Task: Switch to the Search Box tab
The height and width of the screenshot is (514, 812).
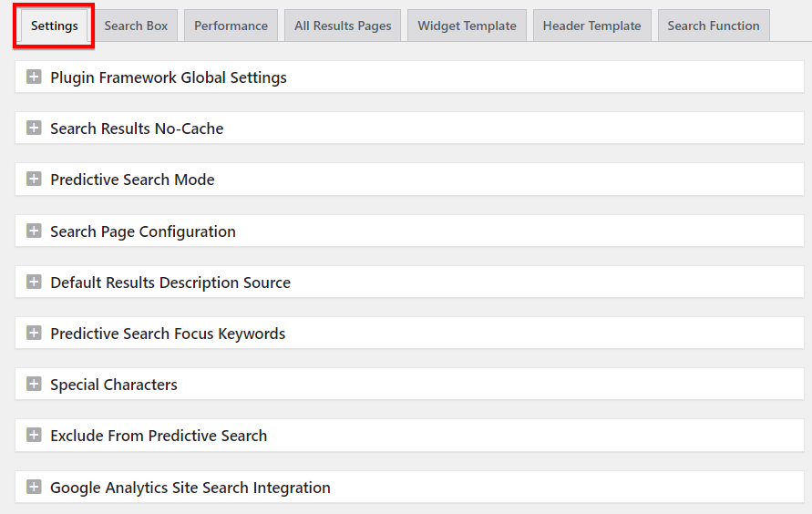Action: (136, 26)
